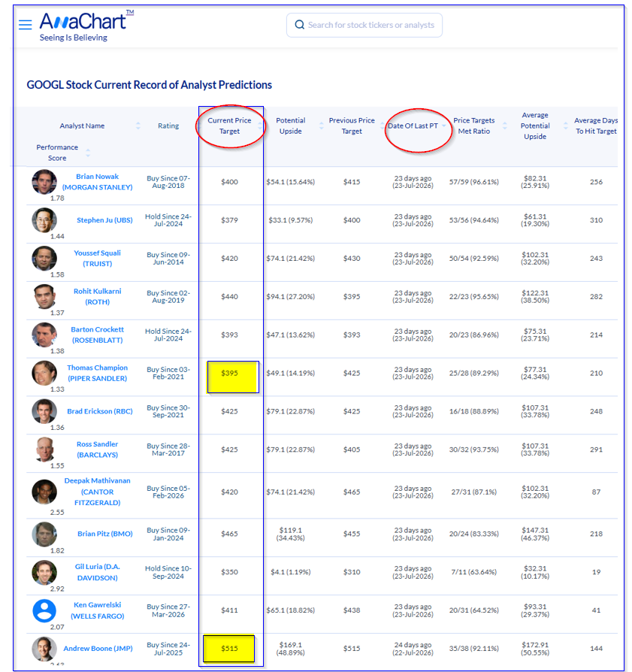Focus the stock tickers search field

pyautogui.click(x=364, y=25)
